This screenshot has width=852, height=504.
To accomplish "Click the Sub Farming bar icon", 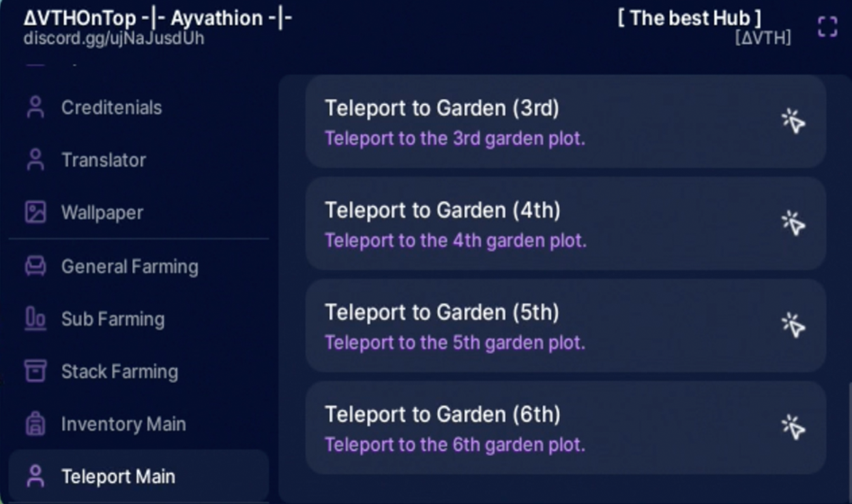I will [x=35, y=319].
